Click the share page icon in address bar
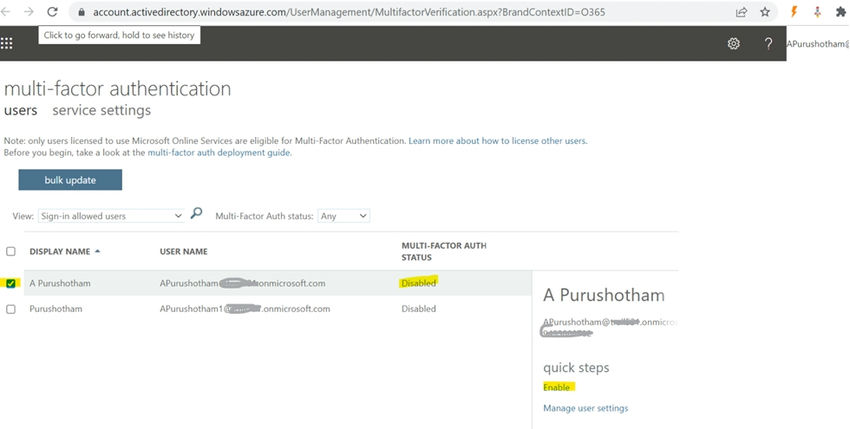Viewport: 850px width, 429px height. click(741, 12)
